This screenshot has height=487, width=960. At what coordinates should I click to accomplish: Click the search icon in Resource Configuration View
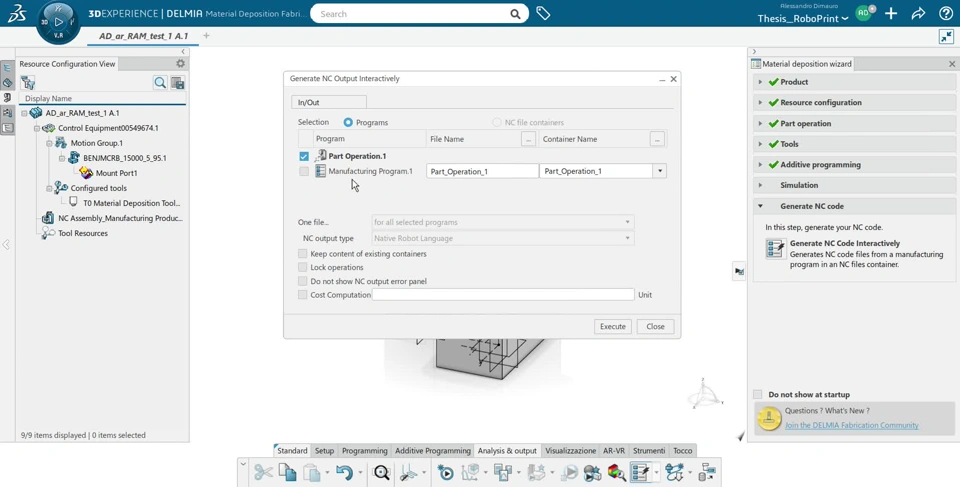coord(160,83)
